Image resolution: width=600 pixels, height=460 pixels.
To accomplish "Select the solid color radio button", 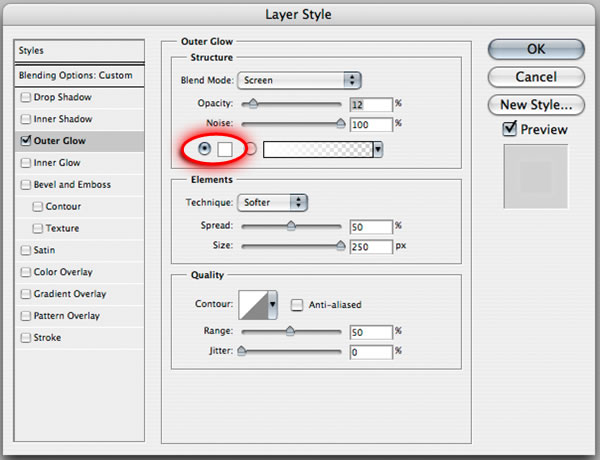I will tap(206, 149).
